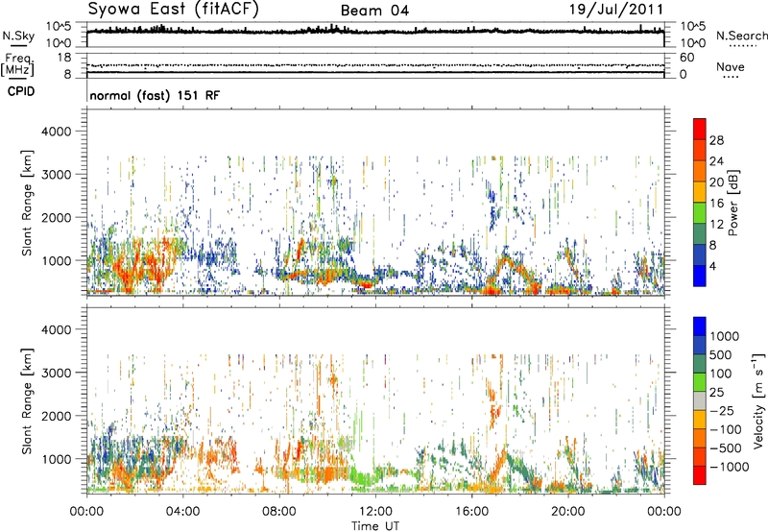Image resolution: width=768 pixels, height=532 pixels.
Task: Click the 'Power [dB]' colorbar title
Action: (732, 203)
